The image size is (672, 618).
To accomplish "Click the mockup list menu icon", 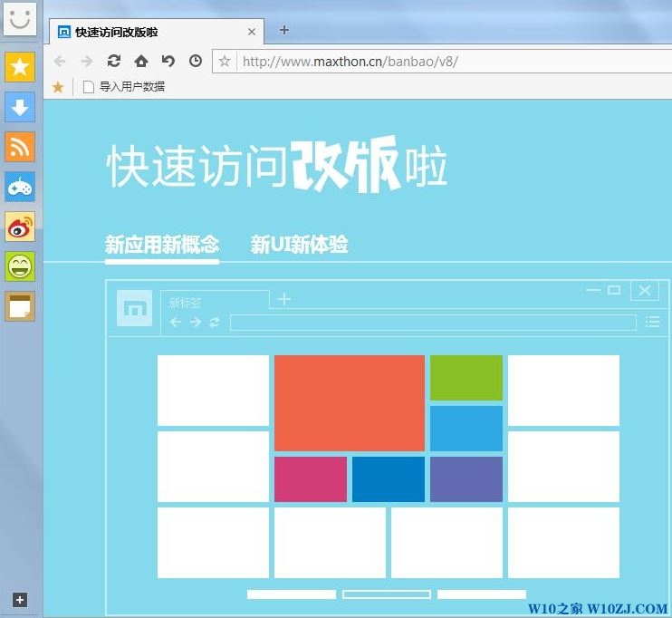I will pyautogui.click(x=652, y=322).
